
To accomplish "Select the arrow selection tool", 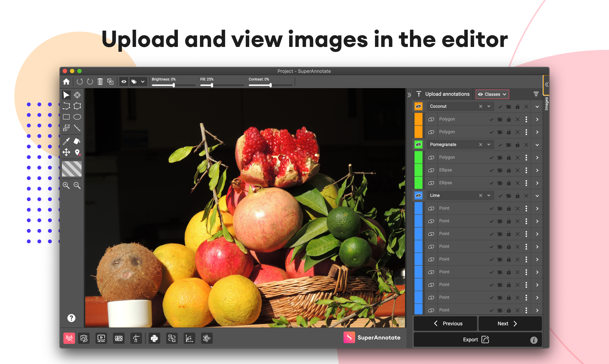I will [66, 95].
